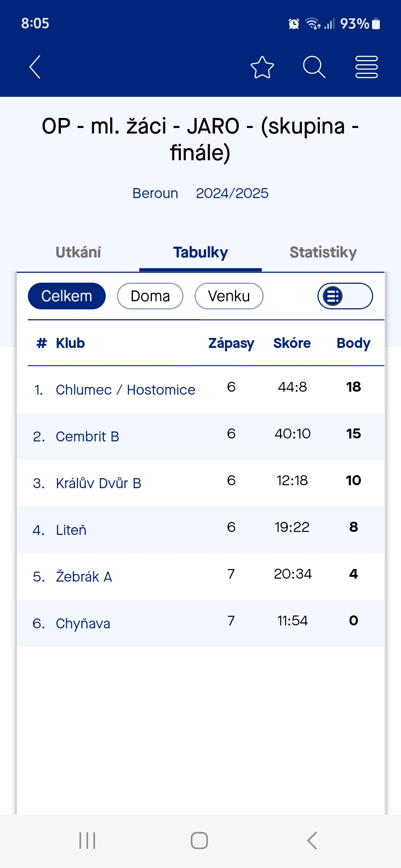Select the Doma filter
The height and width of the screenshot is (868, 401).
click(150, 296)
